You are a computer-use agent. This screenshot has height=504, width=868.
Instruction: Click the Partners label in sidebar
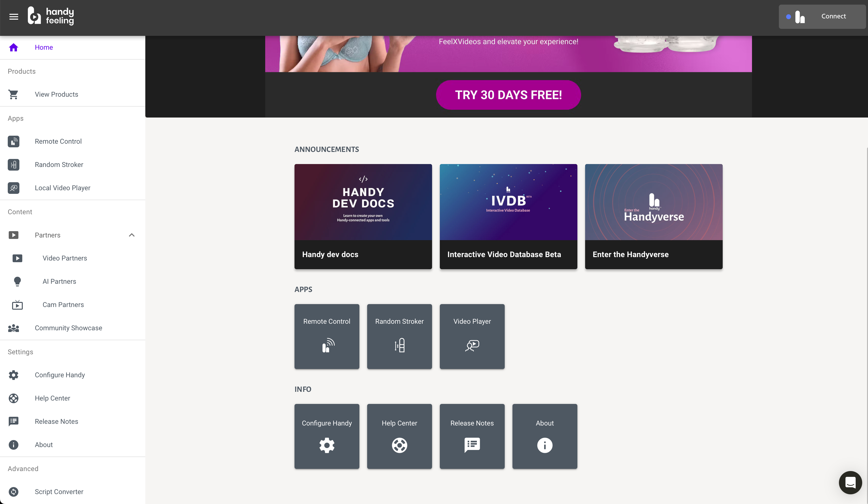click(47, 235)
